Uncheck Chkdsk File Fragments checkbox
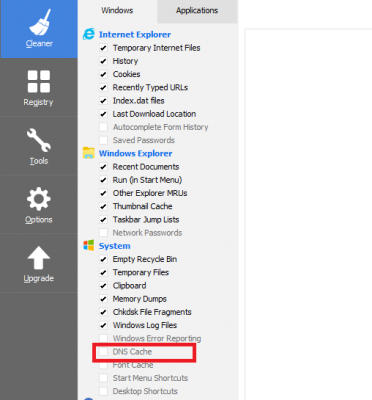The width and height of the screenshot is (372, 400). point(103,312)
